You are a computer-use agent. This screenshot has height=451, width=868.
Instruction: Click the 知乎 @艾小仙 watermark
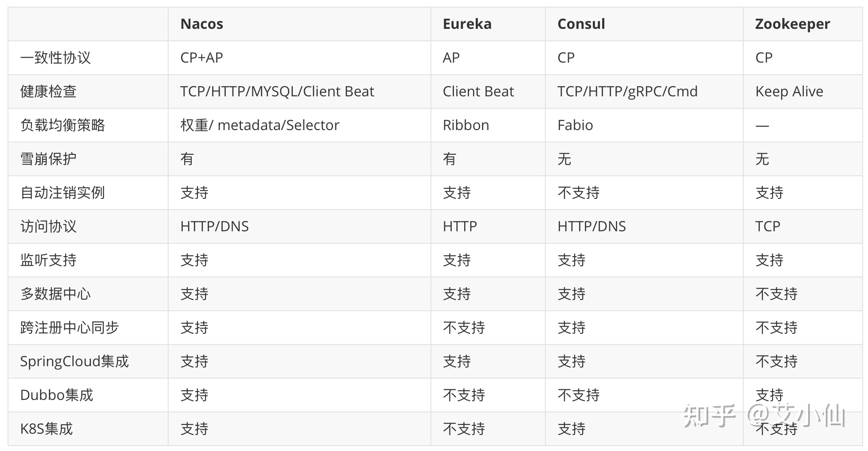click(763, 416)
